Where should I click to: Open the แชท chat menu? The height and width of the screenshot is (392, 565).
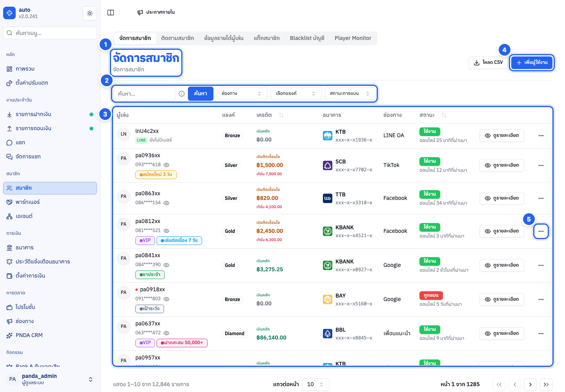coord(50,143)
